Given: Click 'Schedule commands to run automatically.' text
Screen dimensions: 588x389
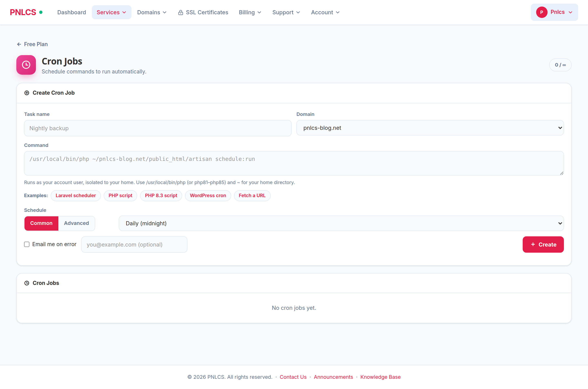Looking at the screenshot, I should (x=94, y=71).
